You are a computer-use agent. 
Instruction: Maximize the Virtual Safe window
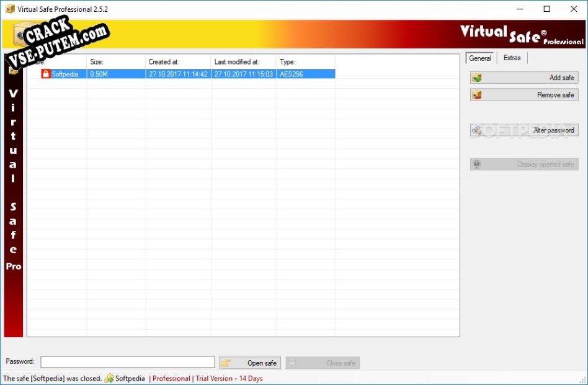pyautogui.click(x=546, y=9)
